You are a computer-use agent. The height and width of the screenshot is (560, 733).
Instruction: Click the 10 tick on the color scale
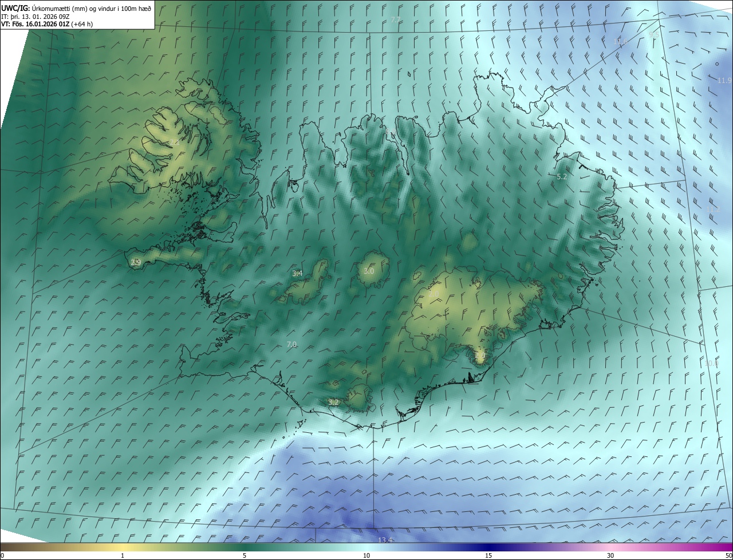[366, 555]
